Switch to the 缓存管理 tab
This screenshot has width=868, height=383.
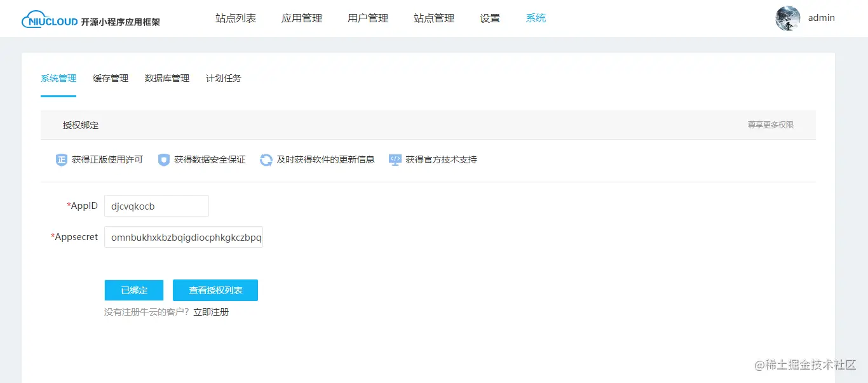110,78
